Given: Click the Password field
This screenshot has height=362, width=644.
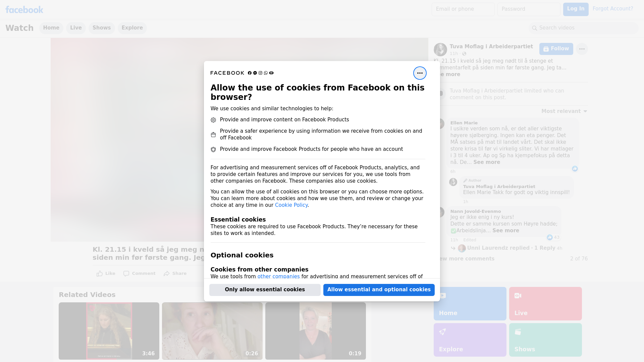Looking at the screenshot, I should pyautogui.click(x=529, y=9).
